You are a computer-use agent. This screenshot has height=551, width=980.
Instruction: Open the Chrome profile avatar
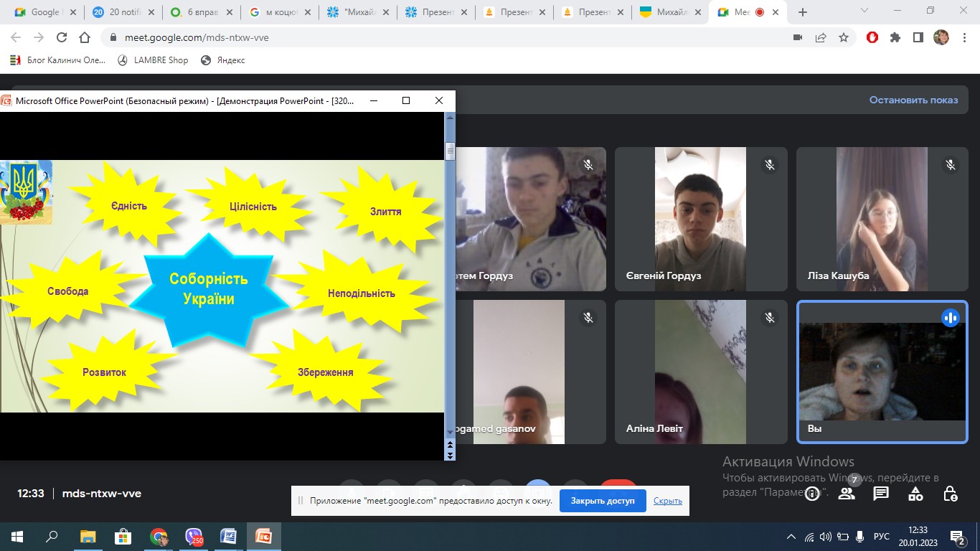[941, 37]
